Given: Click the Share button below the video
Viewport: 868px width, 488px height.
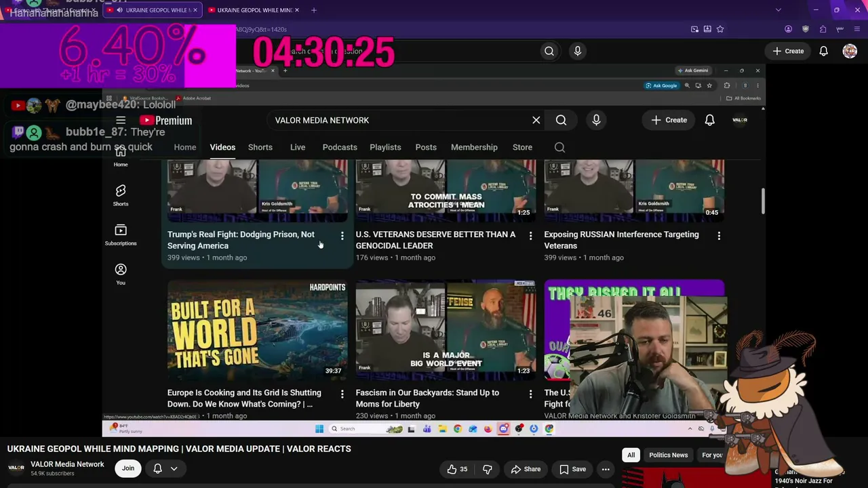Looking at the screenshot, I should click(x=526, y=469).
